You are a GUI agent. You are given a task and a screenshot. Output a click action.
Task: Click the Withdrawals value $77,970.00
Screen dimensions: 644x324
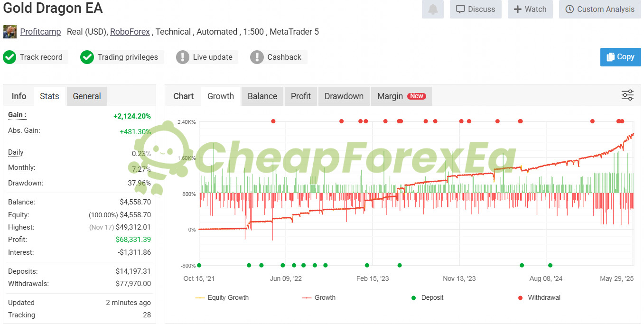point(133,284)
